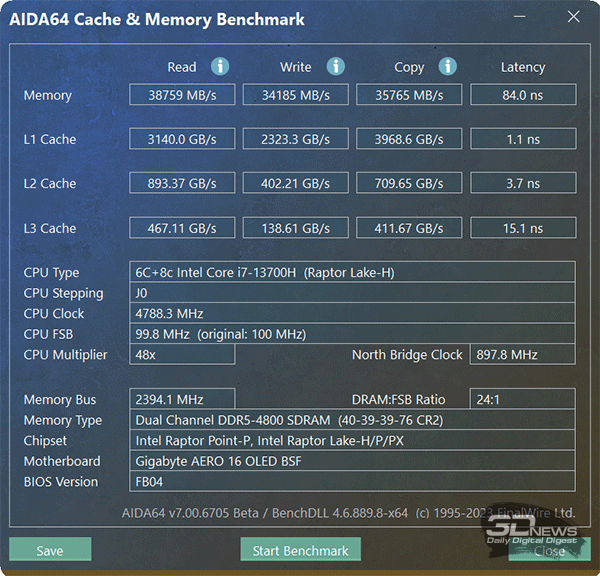This screenshot has height=576, width=600.
Task: Click the Copy info icon
Action: (448, 67)
